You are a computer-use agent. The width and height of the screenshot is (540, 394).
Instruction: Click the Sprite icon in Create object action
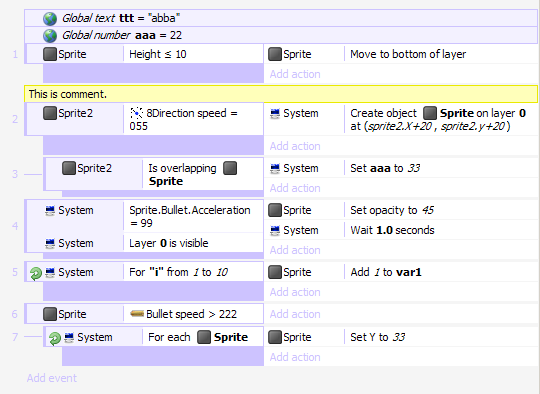pyautogui.click(x=429, y=113)
